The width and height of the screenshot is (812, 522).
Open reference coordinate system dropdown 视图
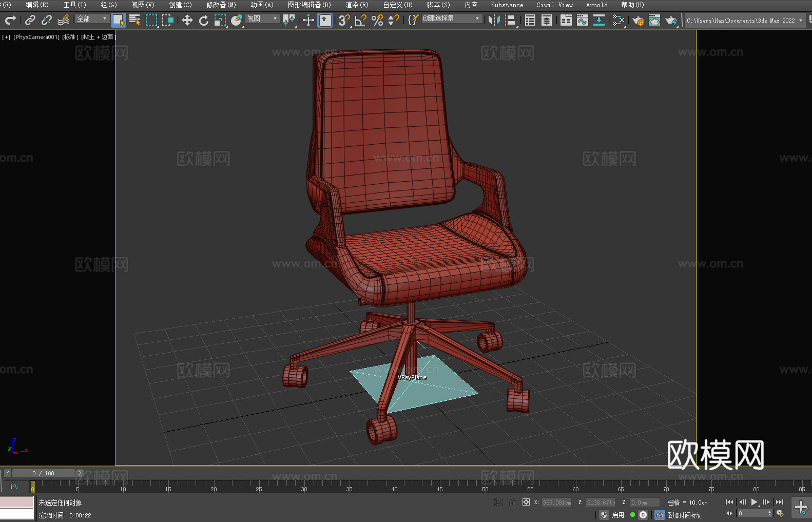pos(262,18)
